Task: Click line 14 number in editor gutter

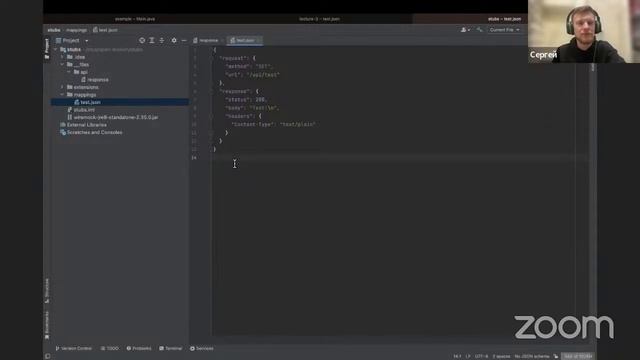Action: click(x=194, y=158)
